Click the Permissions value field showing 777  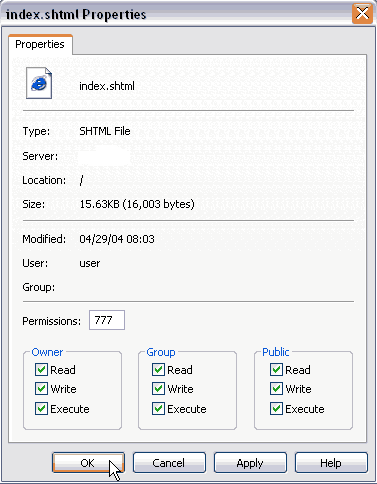[107, 320]
